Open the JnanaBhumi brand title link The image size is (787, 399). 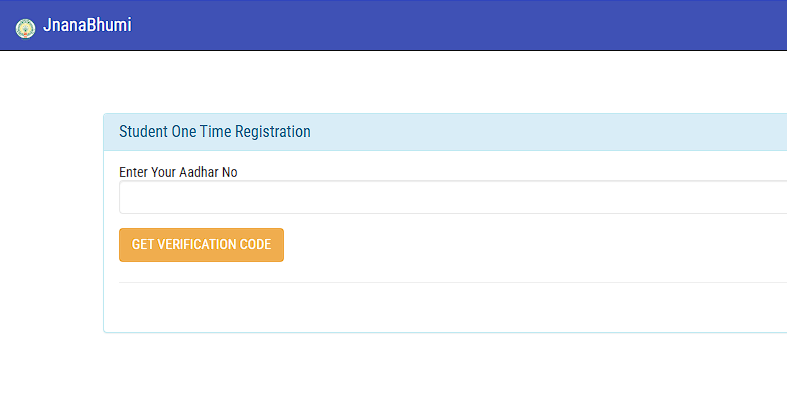pyautogui.click(x=87, y=25)
